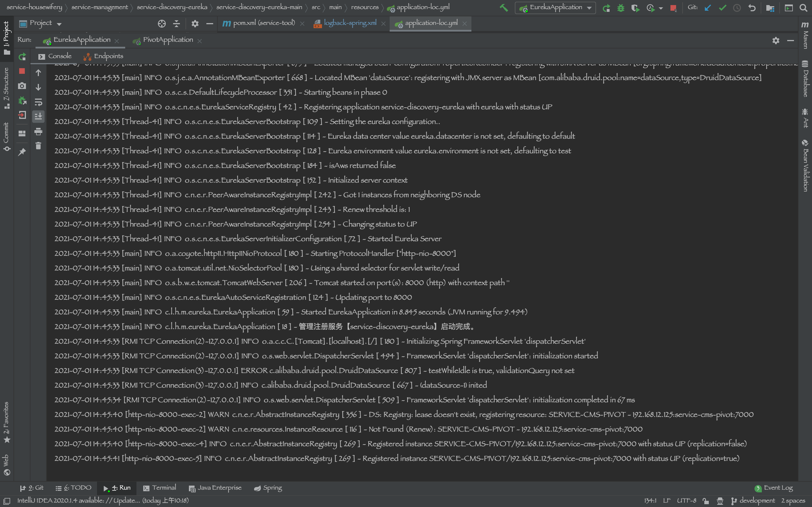Viewport: 812px width, 507px height.
Task: Stop the running EurekaApplication
Action: [22, 71]
